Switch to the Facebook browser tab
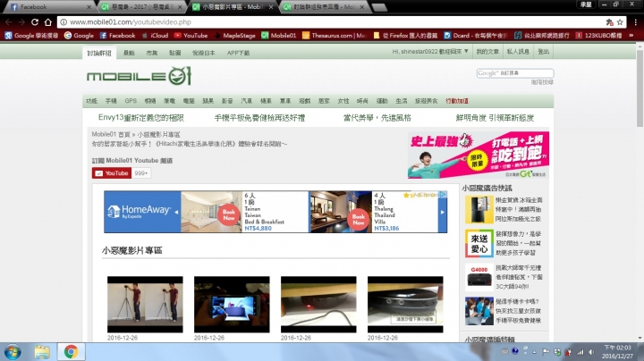Image resolution: width=644 pixels, height=361 pixels. [49, 7]
